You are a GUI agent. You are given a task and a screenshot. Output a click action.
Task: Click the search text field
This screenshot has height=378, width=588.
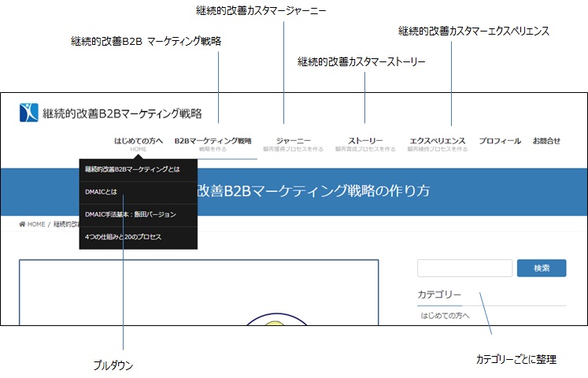coord(464,268)
